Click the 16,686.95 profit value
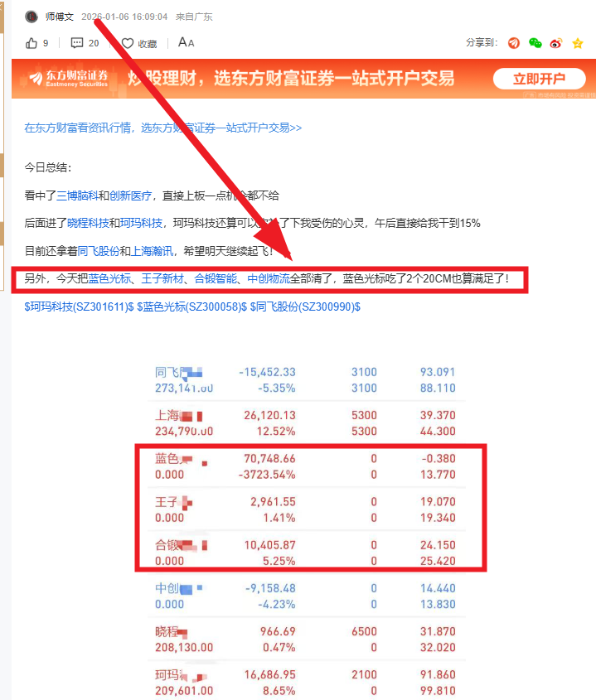Image resolution: width=596 pixels, height=700 pixels. [x=270, y=675]
